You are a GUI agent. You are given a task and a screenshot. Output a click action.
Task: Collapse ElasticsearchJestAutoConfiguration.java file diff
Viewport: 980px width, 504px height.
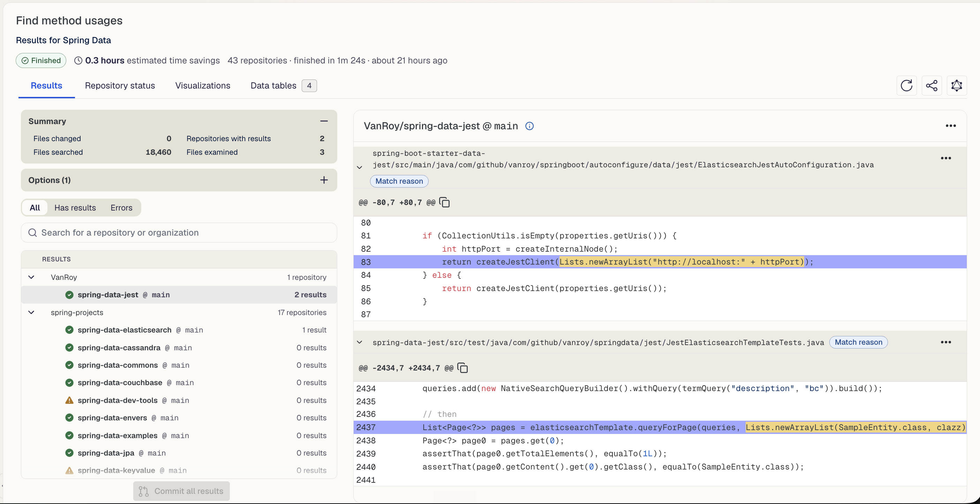pyautogui.click(x=360, y=167)
